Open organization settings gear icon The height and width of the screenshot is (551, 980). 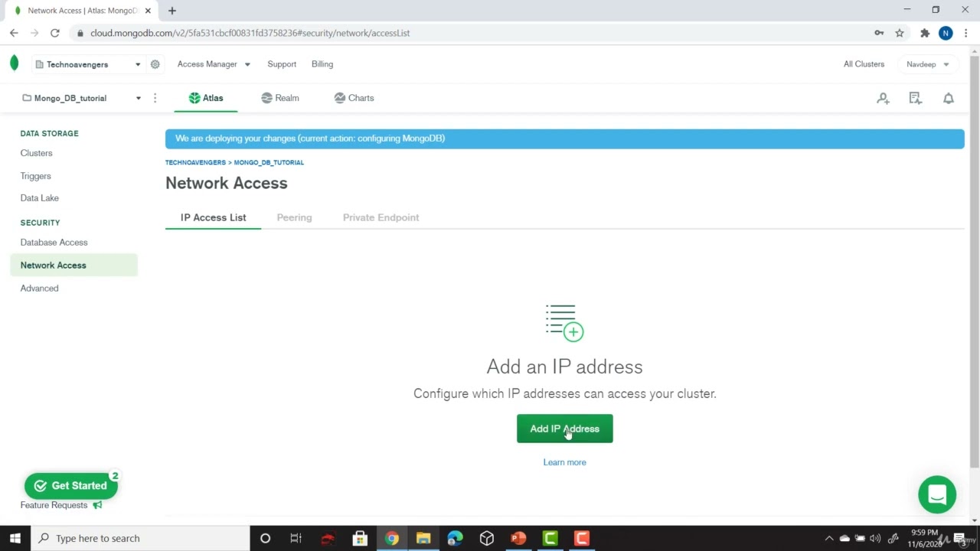tap(155, 64)
